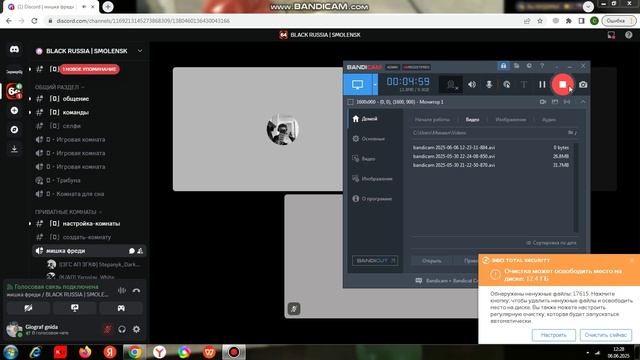Toggle deafen headphones icon in user panel
This screenshot has height=360, width=640.
tap(122, 329)
